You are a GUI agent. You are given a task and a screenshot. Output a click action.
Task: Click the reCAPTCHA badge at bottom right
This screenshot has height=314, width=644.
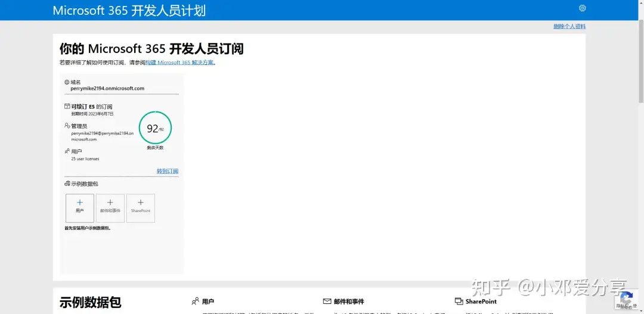click(x=626, y=300)
